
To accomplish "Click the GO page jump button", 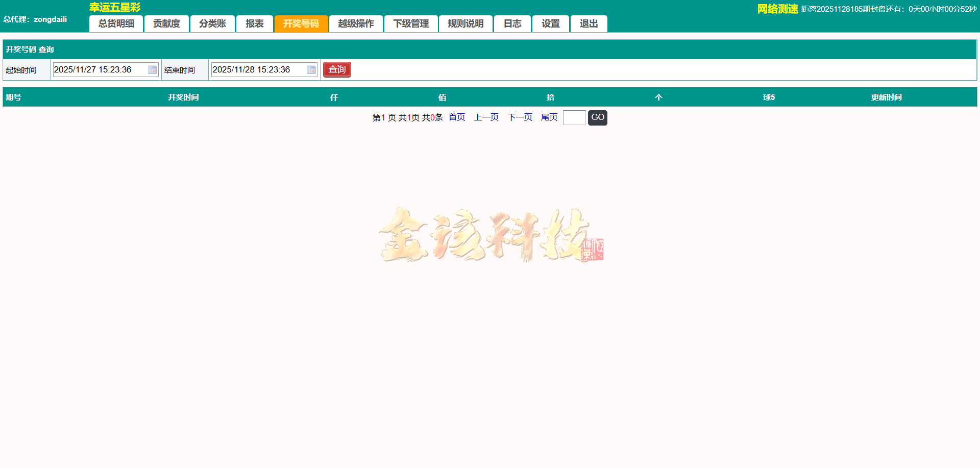I will (x=597, y=117).
